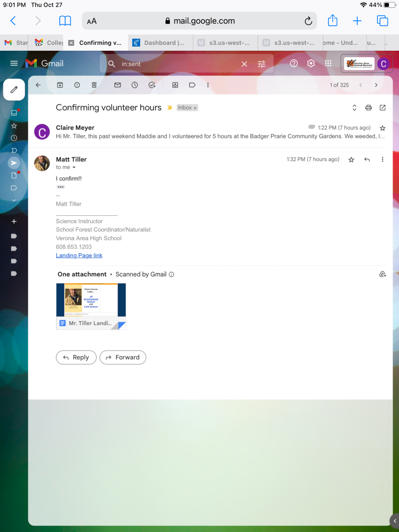
Task: Print the whole conversation
Action: [x=368, y=108]
